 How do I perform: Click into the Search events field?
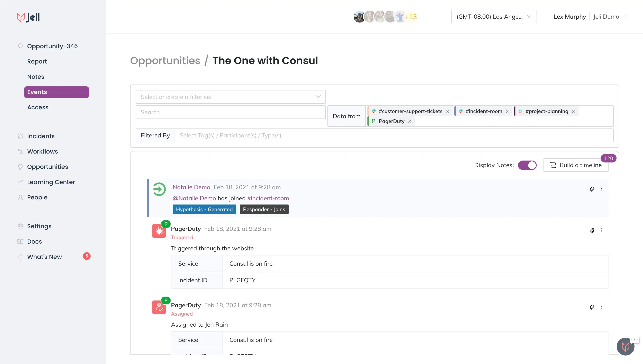click(x=230, y=112)
